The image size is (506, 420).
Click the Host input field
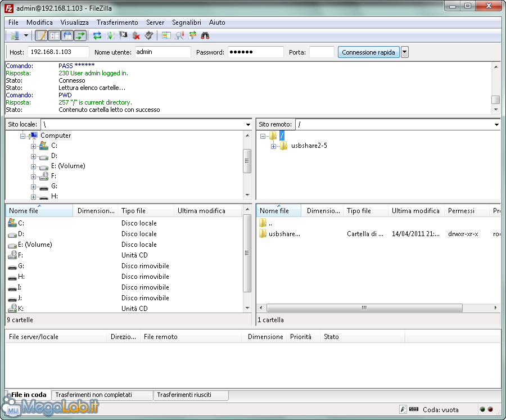58,52
